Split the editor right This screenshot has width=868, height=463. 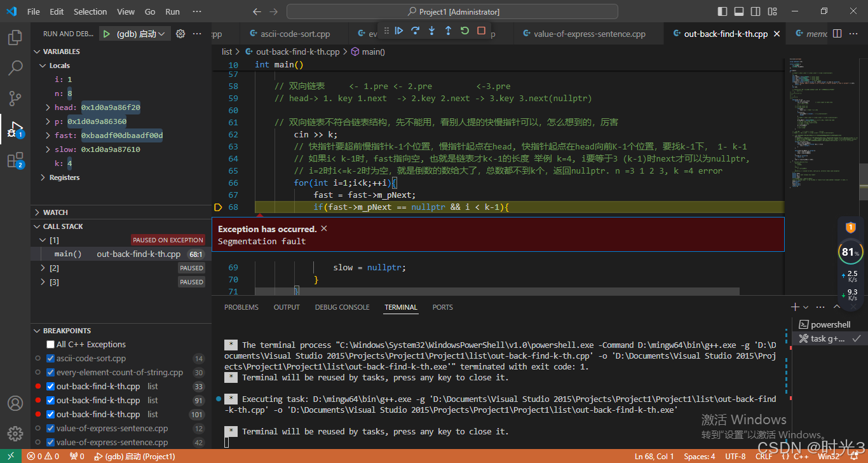click(837, 34)
